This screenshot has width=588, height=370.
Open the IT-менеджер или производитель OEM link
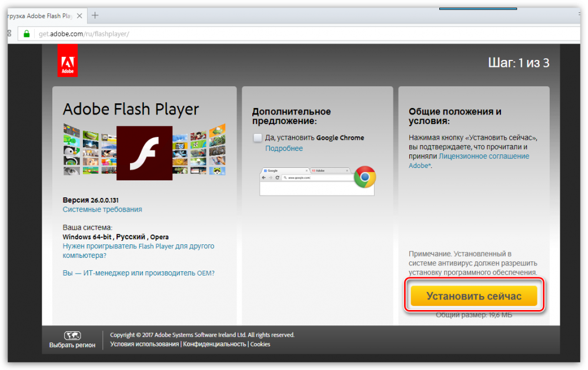(x=138, y=273)
